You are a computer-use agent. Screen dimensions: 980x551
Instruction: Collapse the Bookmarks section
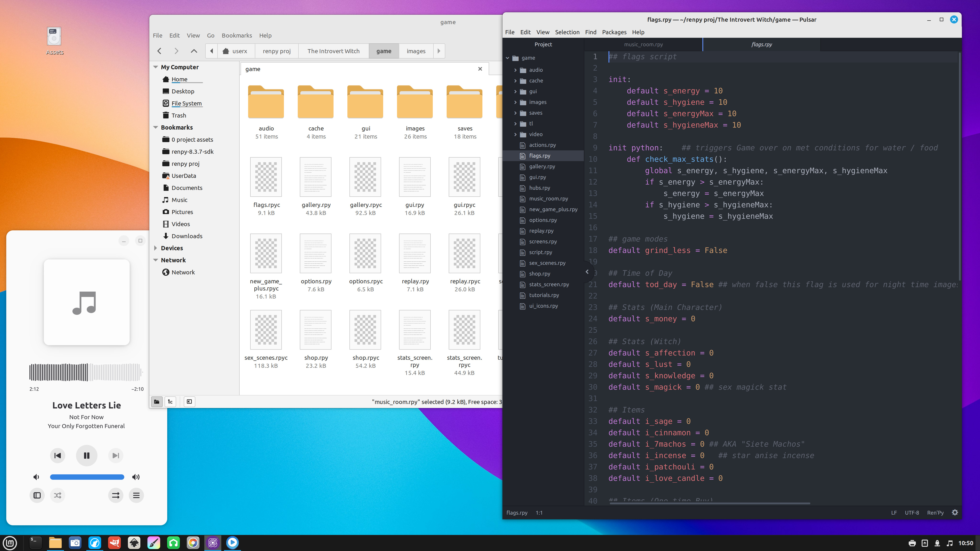(156, 127)
